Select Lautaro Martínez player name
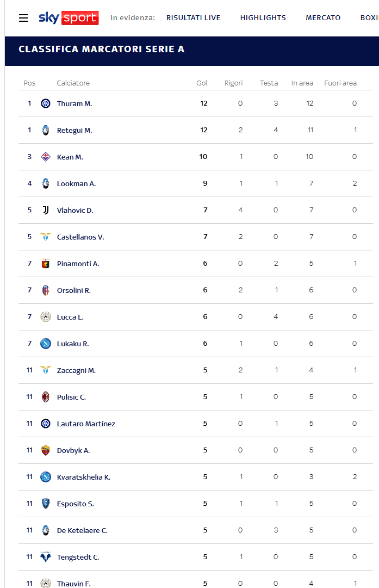The height and width of the screenshot is (588, 379). [86, 424]
